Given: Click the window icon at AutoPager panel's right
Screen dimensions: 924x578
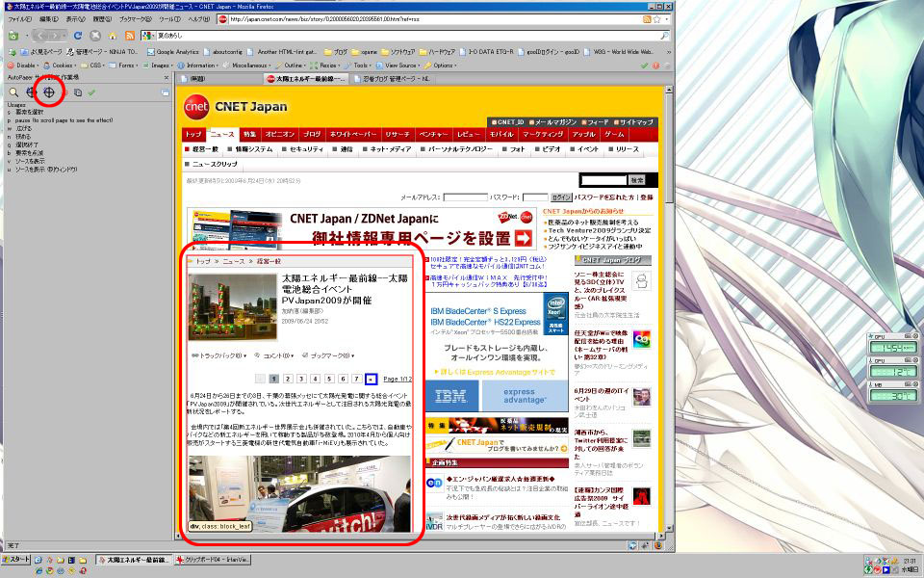Looking at the screenshot, I should click(x=165, y=92).
